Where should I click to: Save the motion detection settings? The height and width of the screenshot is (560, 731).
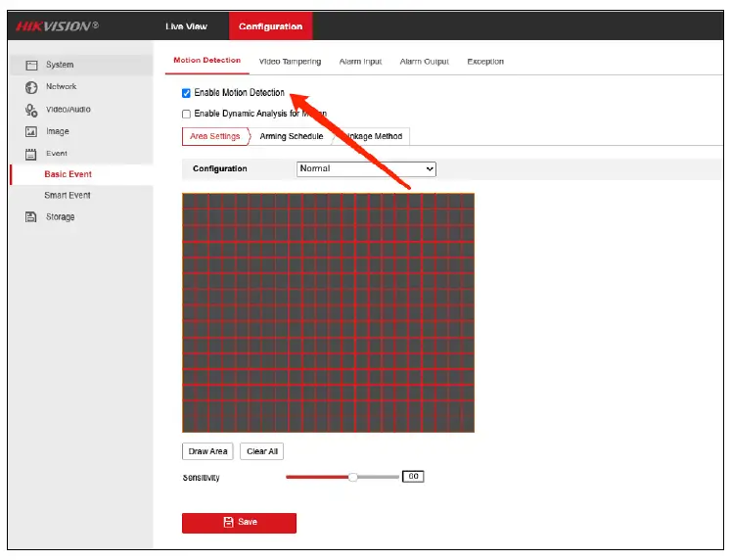239,523
